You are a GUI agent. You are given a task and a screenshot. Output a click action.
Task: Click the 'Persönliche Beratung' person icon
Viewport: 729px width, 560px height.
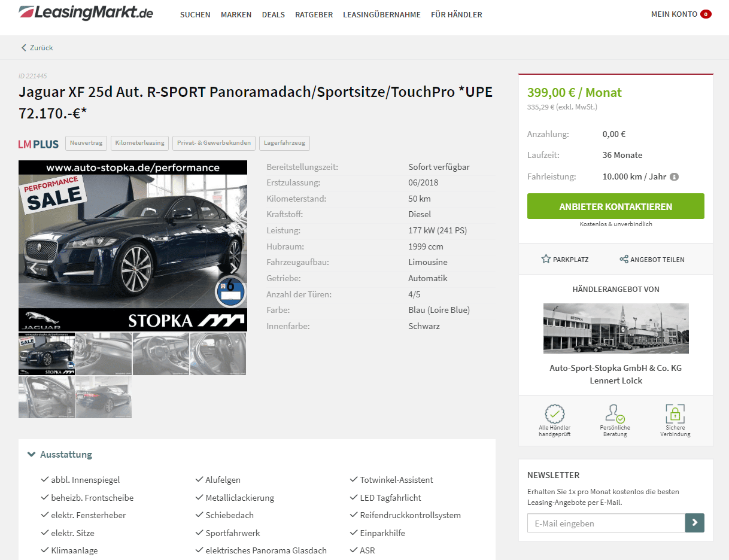[x=615, y=414]
